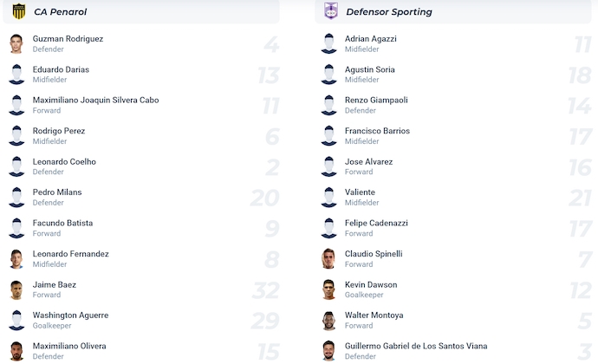Open the Defensor Sporting team header
Viewport: 598px width, 364px height.
click(388, 12)
